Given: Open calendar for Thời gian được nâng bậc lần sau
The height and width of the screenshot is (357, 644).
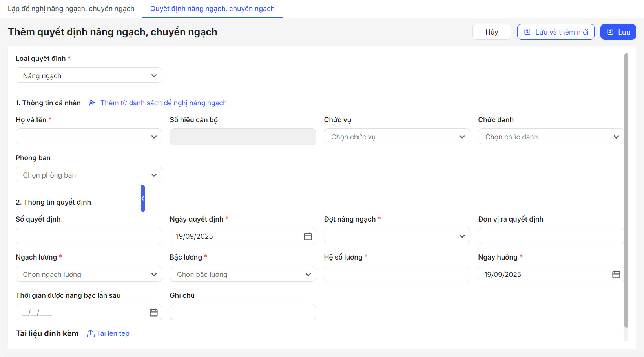Looking at the screenshot, I should [153, 313].
